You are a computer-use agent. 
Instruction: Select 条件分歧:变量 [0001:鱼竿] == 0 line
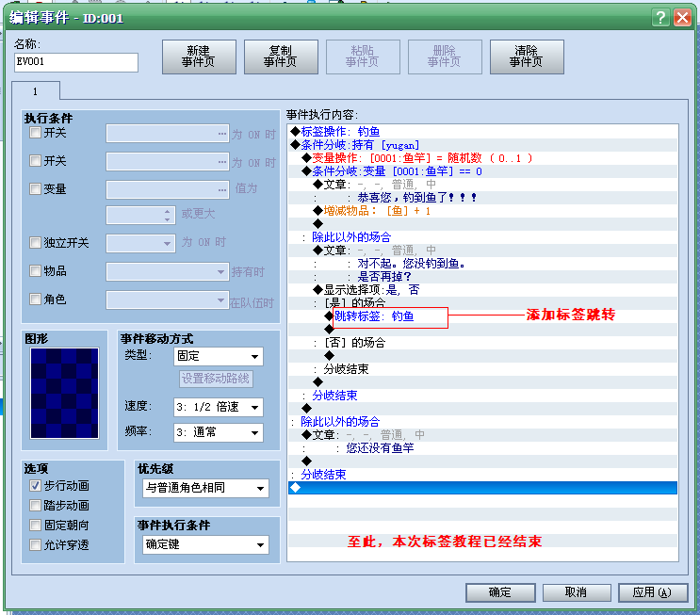[x=482, y=171]
